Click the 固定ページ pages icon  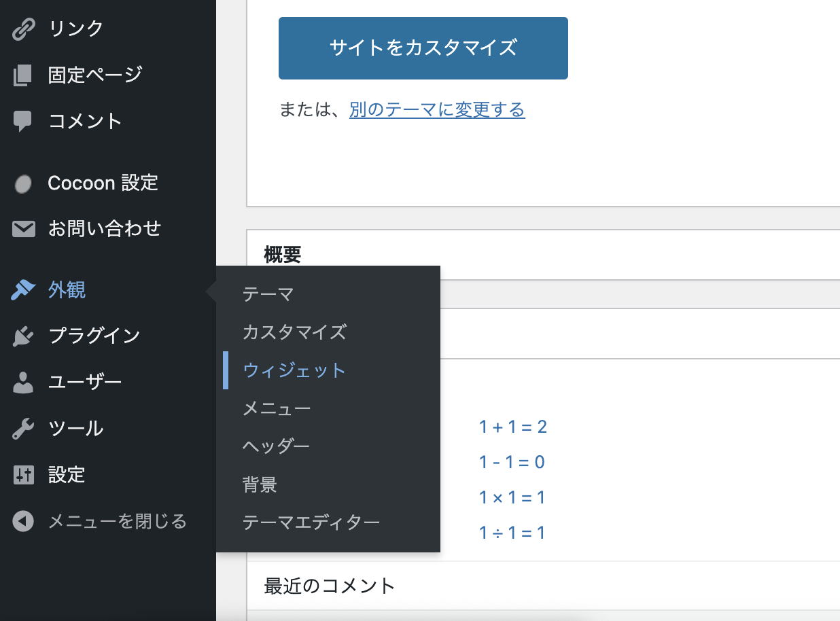click(23, 75)
